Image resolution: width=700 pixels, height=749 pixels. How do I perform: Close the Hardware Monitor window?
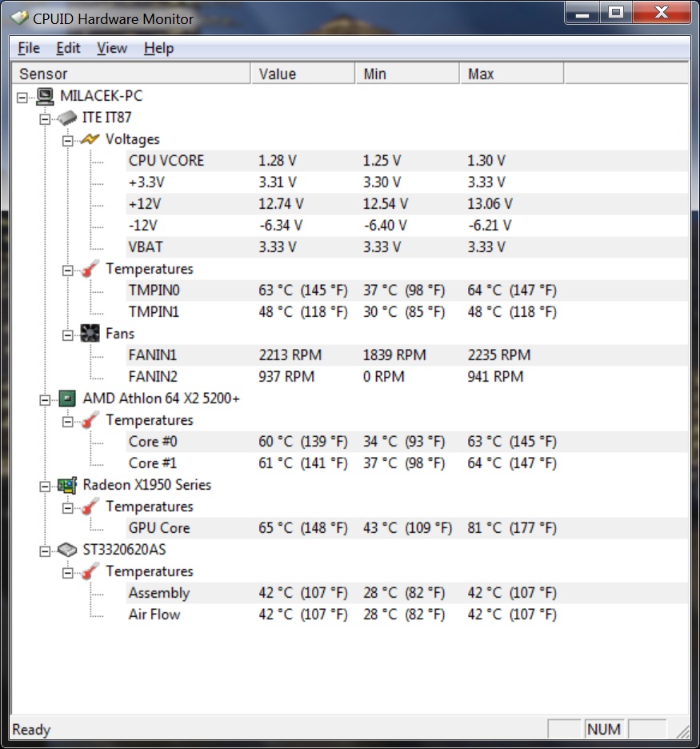point(662,13)
